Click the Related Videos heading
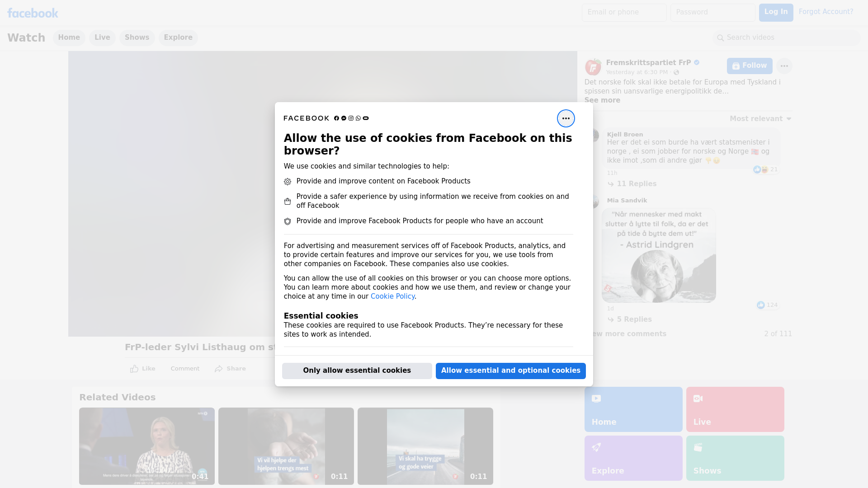 point(118,397)
